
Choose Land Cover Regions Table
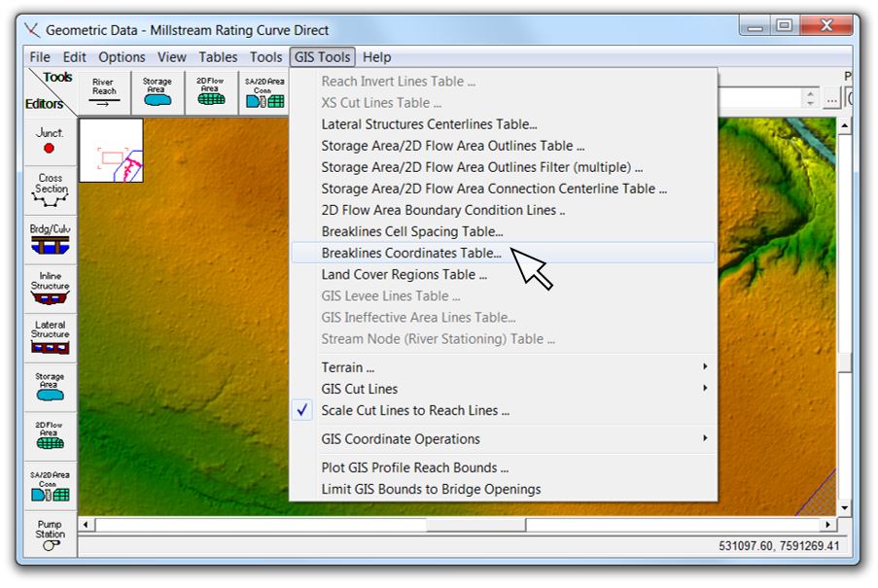click(x=504, y=275)
